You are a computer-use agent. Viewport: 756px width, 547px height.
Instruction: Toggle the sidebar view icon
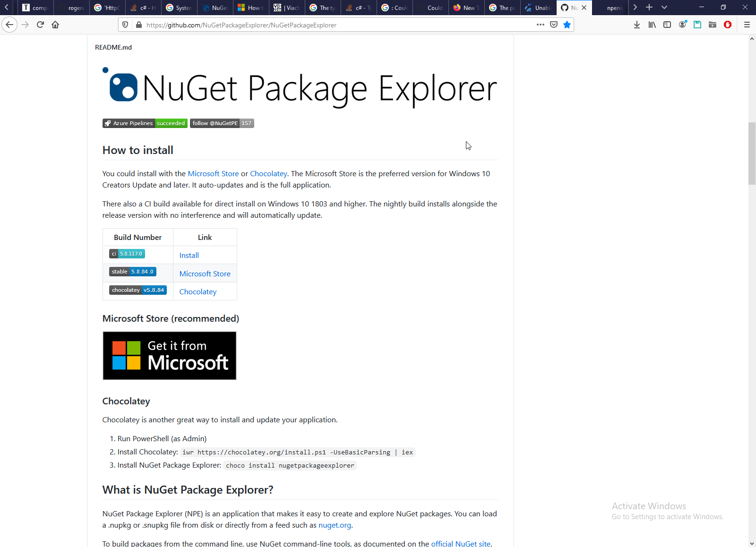[x=667, y=25]
